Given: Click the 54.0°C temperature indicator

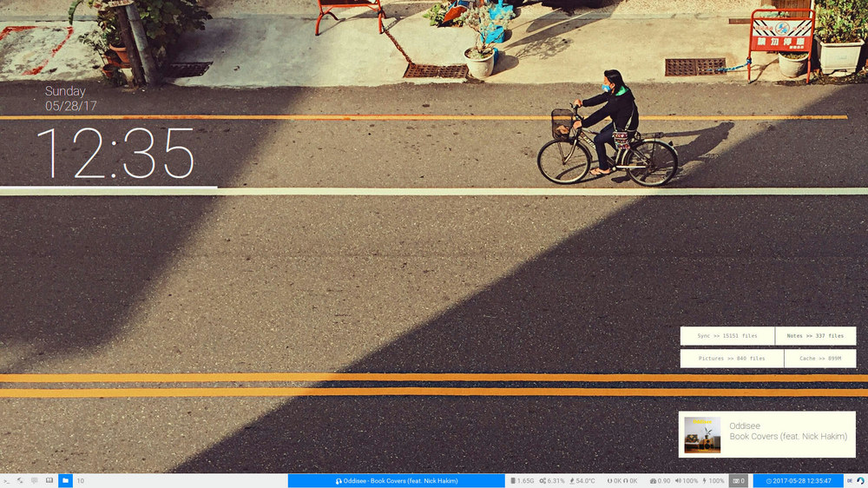Looking at the screenshot, I should click(x=582, y=480).
